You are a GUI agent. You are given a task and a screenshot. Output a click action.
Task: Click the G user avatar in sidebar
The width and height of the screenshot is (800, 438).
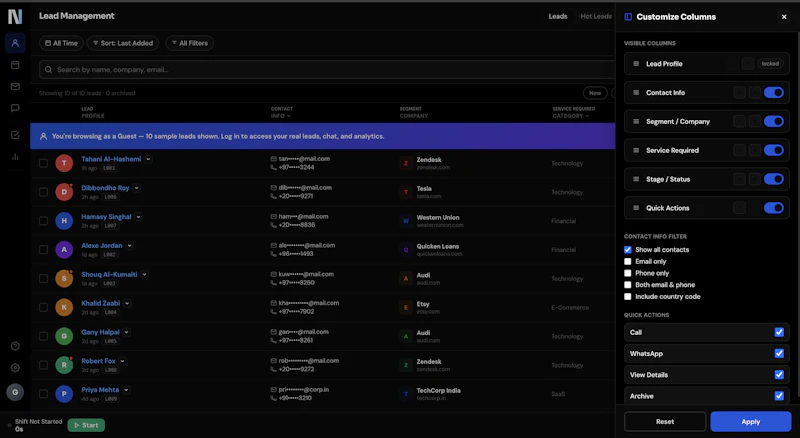(x=15, y=392)
